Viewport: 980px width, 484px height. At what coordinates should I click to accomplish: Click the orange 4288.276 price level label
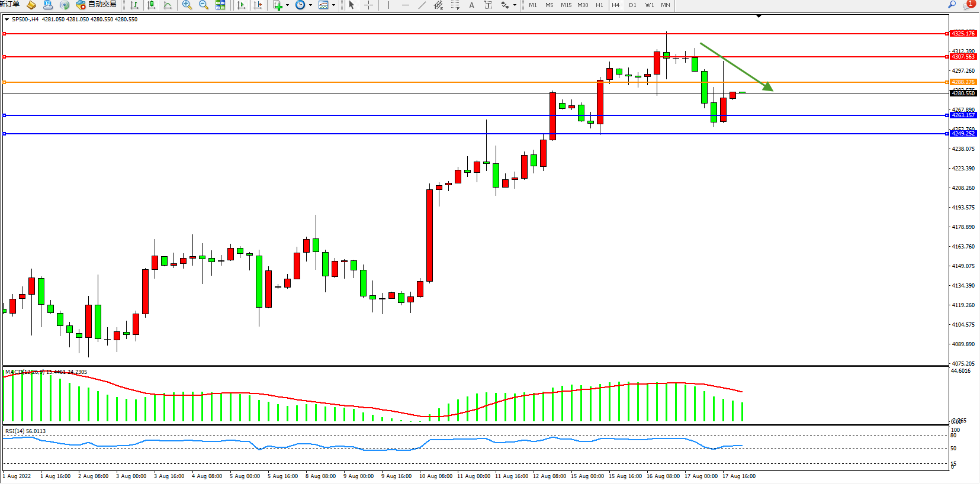pos(963,82)
